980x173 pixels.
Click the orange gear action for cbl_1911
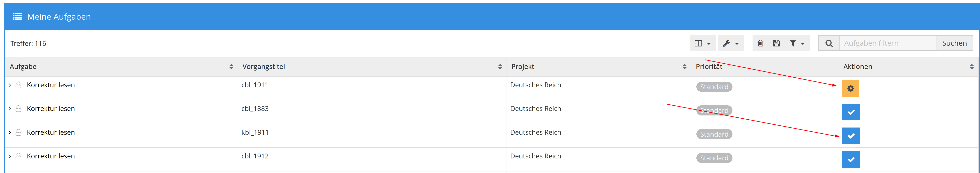coord(851,88)
